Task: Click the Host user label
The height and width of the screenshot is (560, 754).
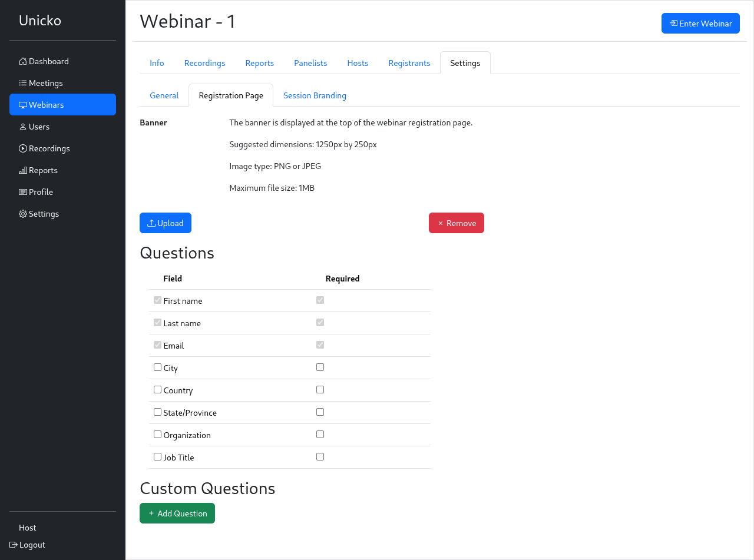Action: click(x=28, y=528)
